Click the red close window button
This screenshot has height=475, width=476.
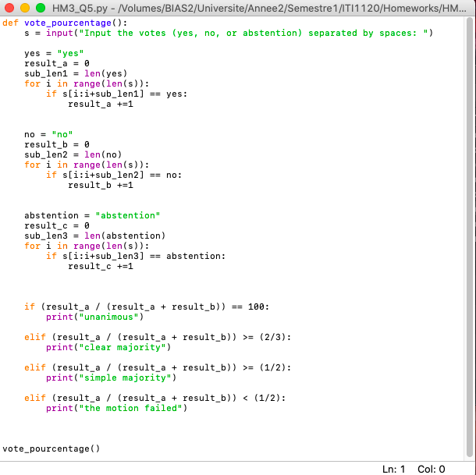tap(10, 8)
